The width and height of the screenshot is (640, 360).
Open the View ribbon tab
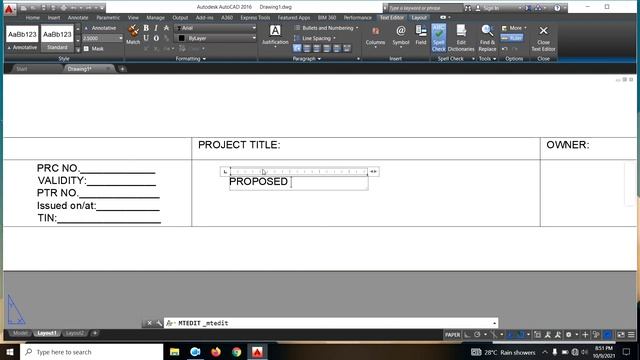tap(133, 18)
